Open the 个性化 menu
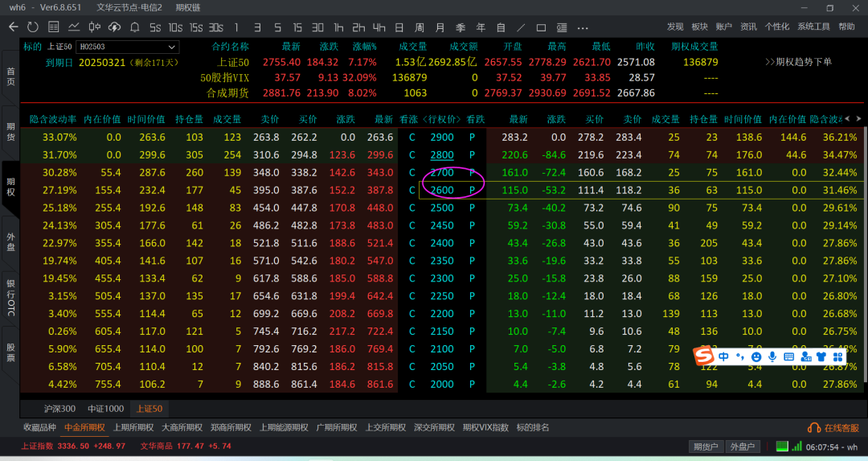 tap(776, 27)
